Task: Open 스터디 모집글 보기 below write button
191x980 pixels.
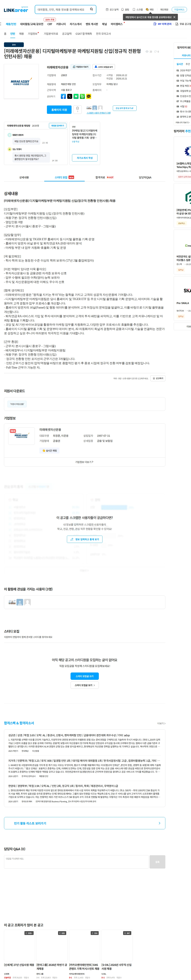Action: [x=85, y=685]
